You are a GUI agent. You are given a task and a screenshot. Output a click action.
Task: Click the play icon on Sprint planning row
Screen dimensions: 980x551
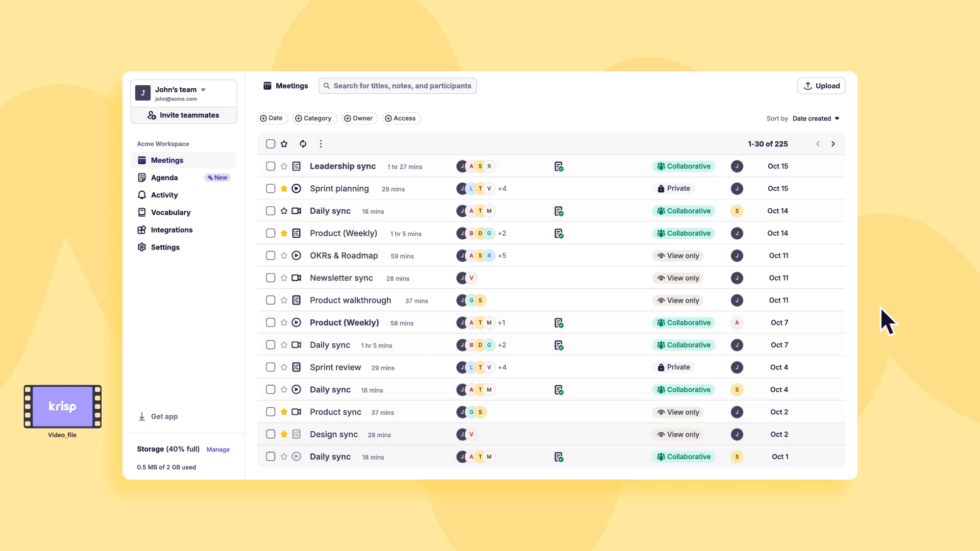pyautogui.click(x=297, y=189)
